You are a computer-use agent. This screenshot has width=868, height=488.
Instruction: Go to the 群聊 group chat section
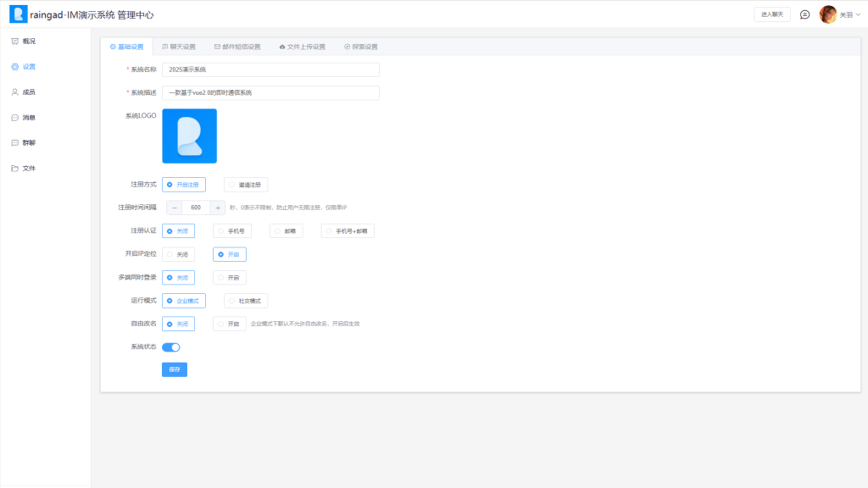point(28,142)
